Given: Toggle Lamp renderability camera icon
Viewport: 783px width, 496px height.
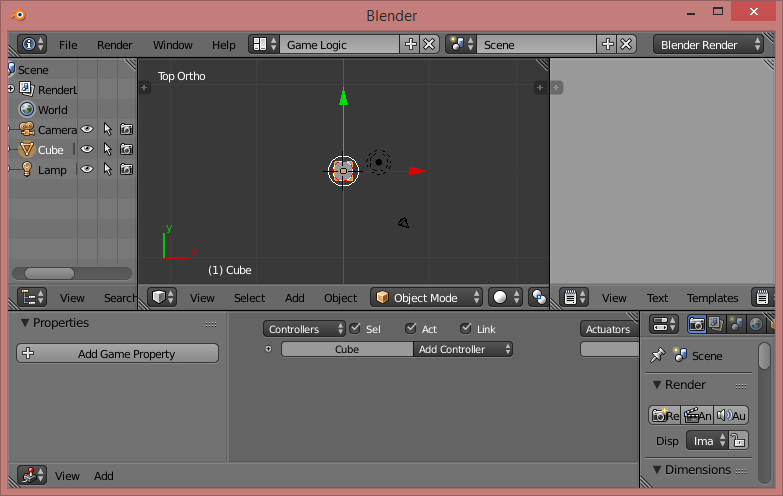Looking at the screenshot, I should click(x=126, y=169).
